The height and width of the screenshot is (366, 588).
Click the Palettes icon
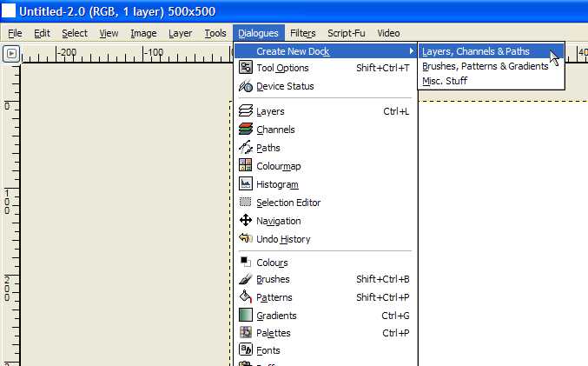pos(246,332)
